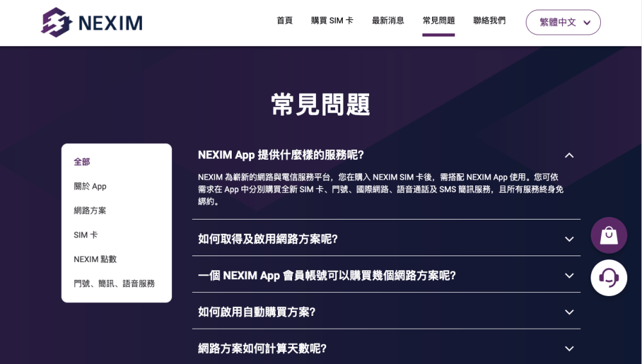Filter FAQs by 門號、簡訊、語音服務

(x=114, y=283)
